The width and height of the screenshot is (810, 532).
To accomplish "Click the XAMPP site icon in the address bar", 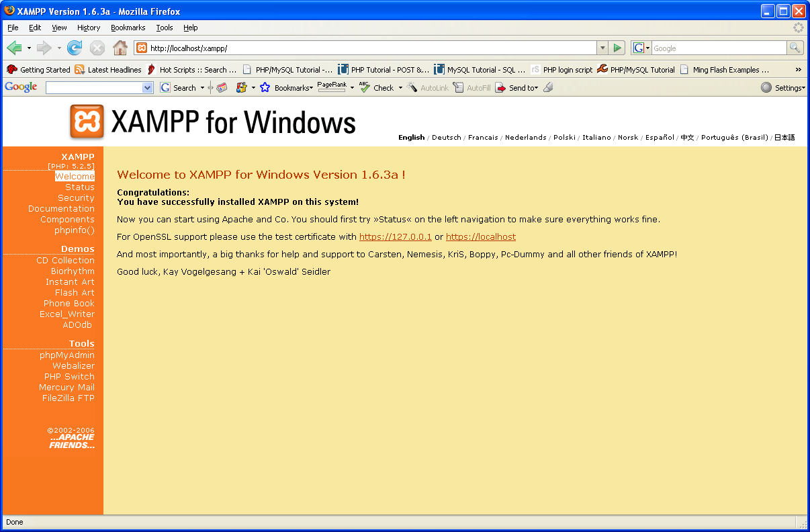I will click(x=142, y=48).
